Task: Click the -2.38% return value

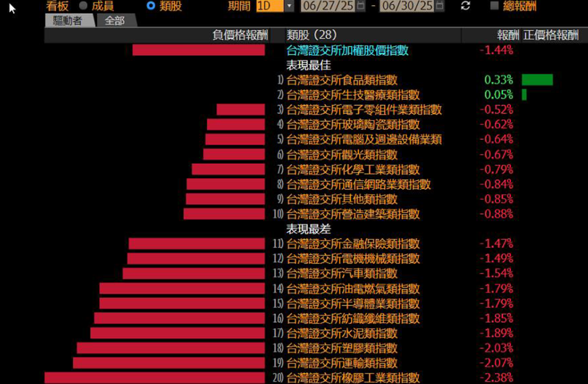Action: point(496,378)
